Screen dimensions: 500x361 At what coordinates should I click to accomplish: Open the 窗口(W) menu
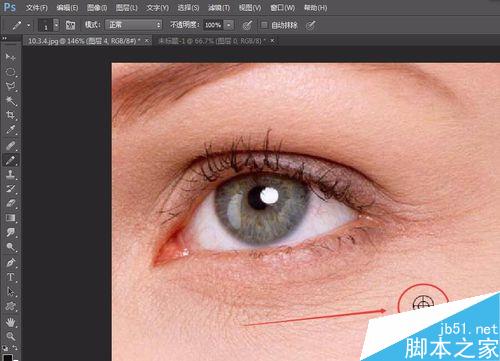282,7
